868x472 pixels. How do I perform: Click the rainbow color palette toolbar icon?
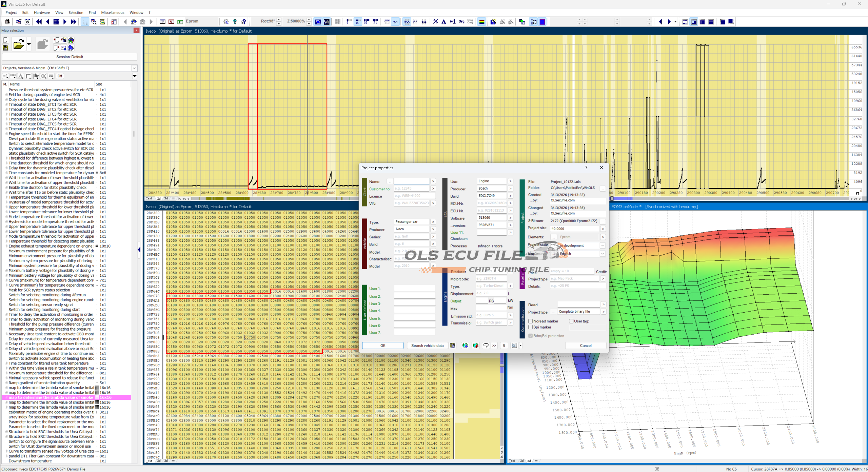pos(481,22)
